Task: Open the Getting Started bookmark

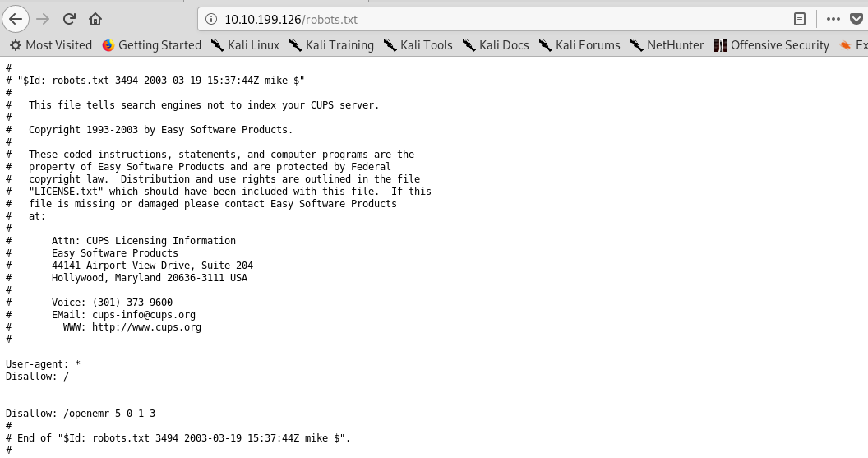Action: [x=152, y=45]
